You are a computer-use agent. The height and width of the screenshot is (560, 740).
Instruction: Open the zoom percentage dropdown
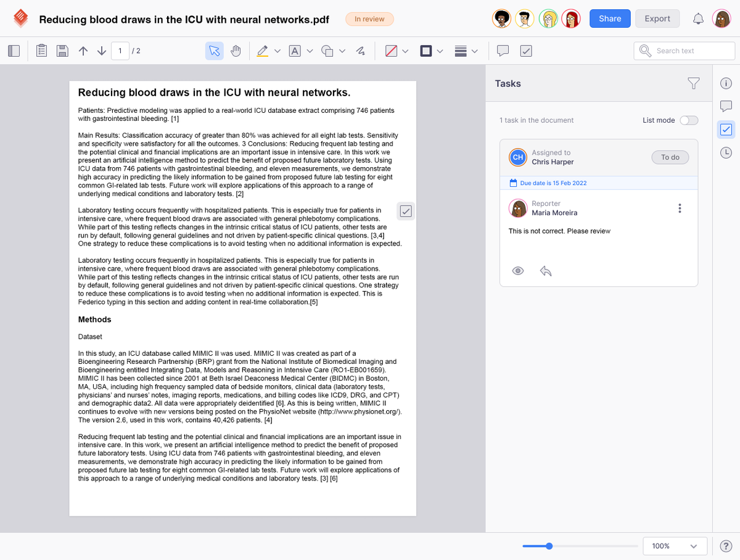click(675, 546)
